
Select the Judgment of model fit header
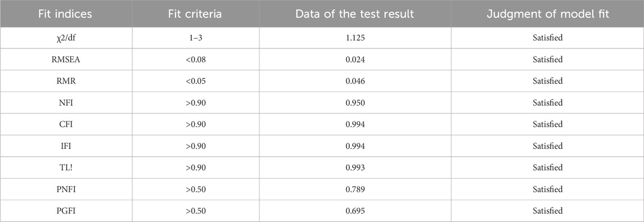547,13
